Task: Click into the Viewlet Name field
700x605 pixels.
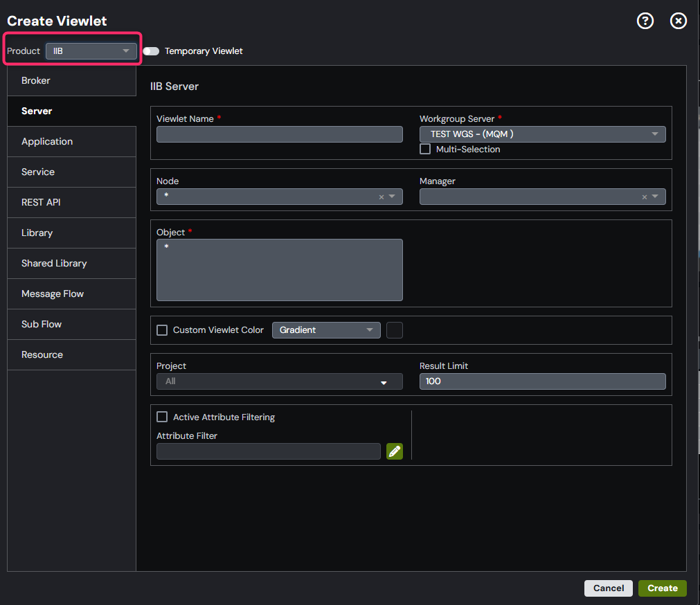Action: point(280,134)
